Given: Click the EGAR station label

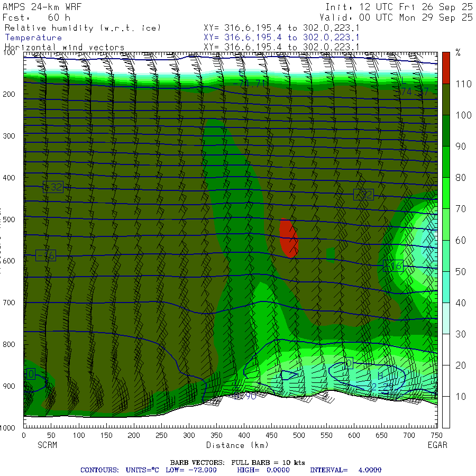Looking at the screenshot, I should tap(437, 445).
